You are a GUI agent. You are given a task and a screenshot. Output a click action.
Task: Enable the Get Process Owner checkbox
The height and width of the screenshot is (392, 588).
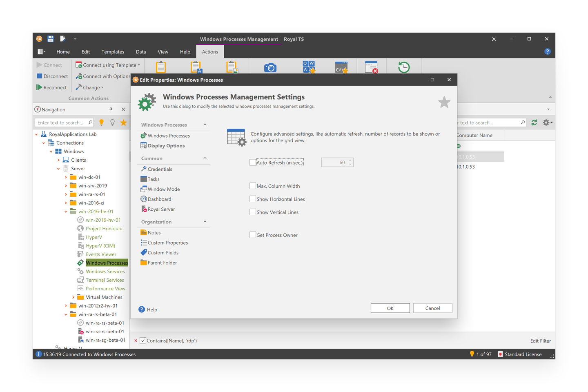(x=252, y=235)
